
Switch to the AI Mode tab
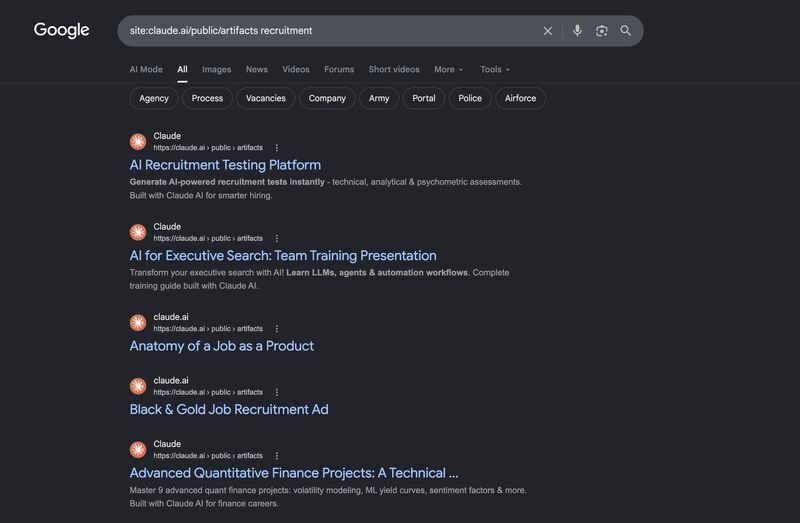tap(146, 69)
